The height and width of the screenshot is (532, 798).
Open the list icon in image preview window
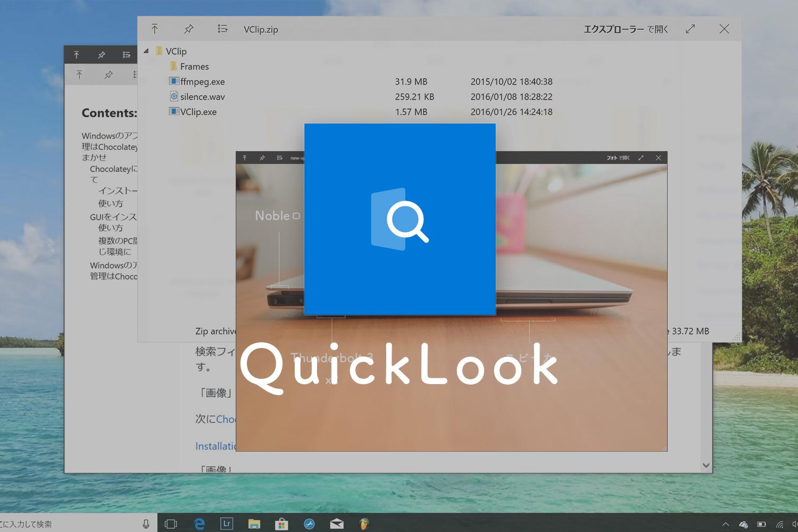[279, 157]
